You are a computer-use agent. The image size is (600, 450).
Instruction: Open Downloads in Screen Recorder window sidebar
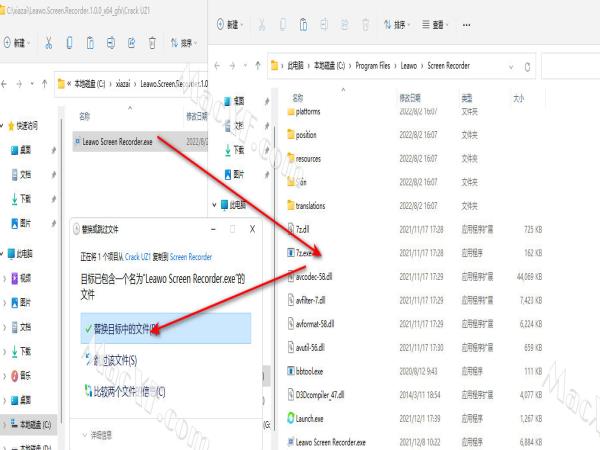[234, 150]
